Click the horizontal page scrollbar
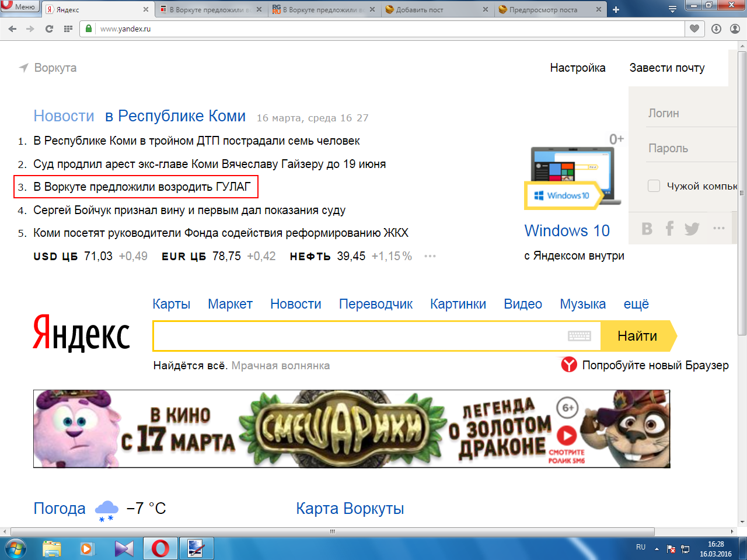 (x=333, y=531)
